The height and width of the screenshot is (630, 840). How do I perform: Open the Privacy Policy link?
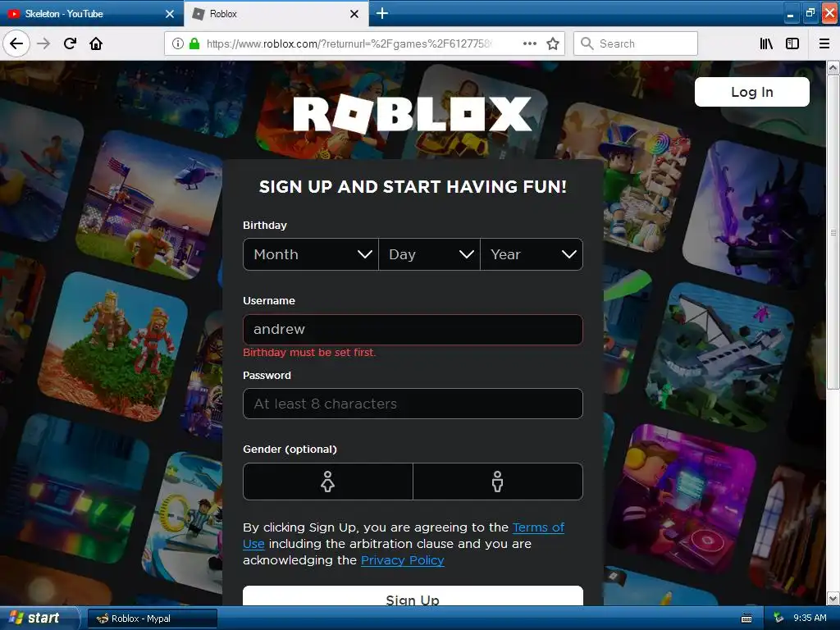402,560
